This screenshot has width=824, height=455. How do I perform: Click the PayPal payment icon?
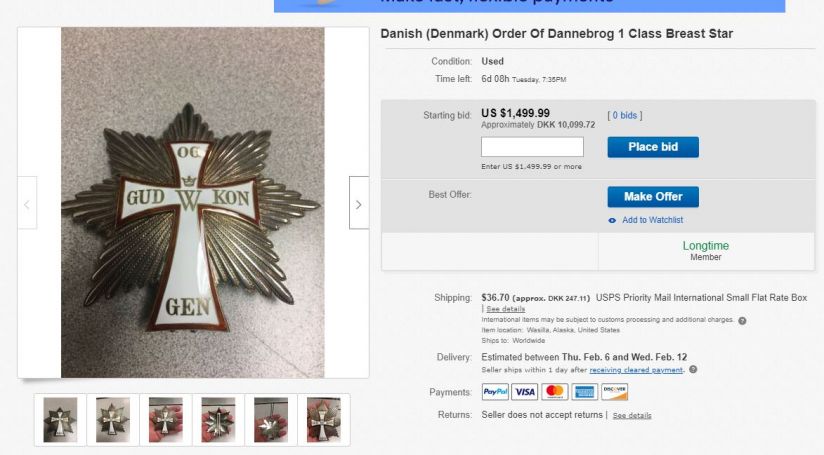495,392
